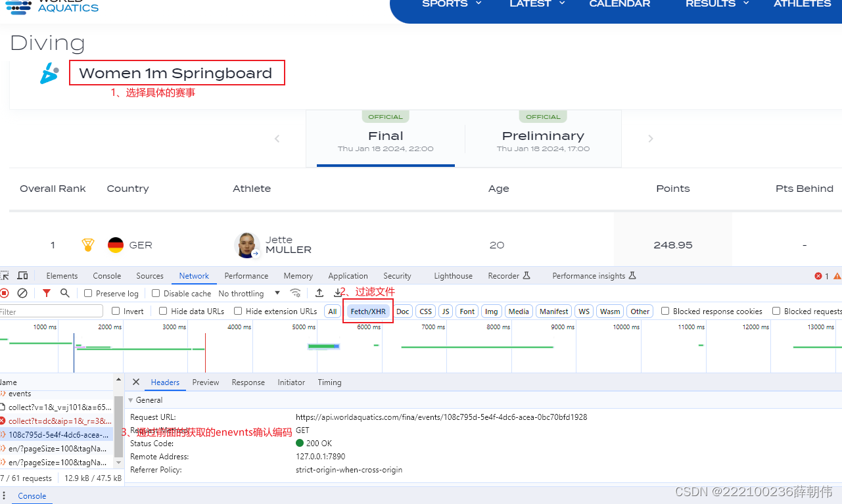Switch to the Preview tab of the request
Image resolution: width=842 pixels, height=504 pixels.
(206, 382)
